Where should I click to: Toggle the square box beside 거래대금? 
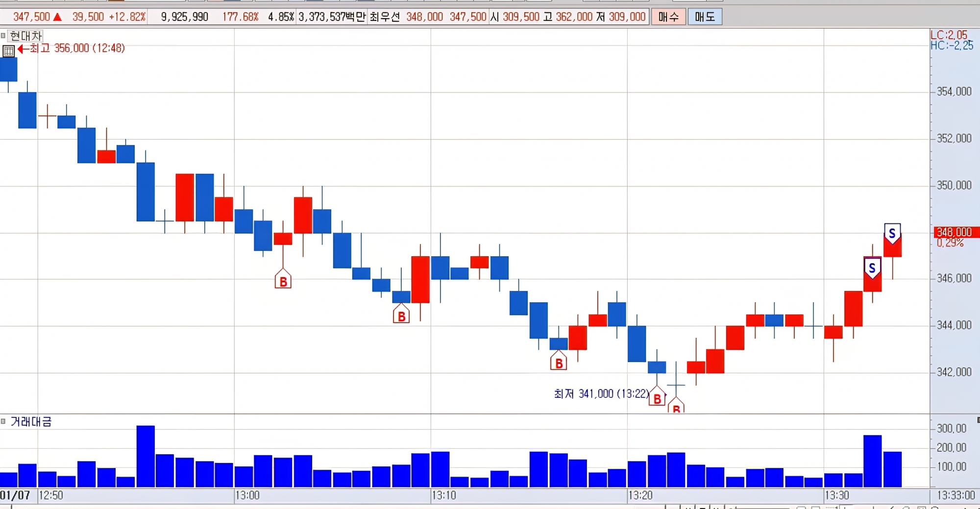[x=3, y=421]
